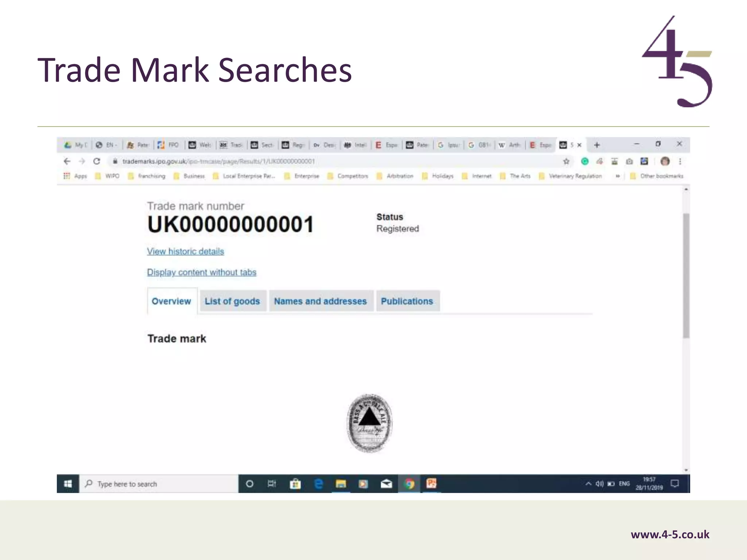
Task: Click the user profile avatar icon
Action: 665,161
